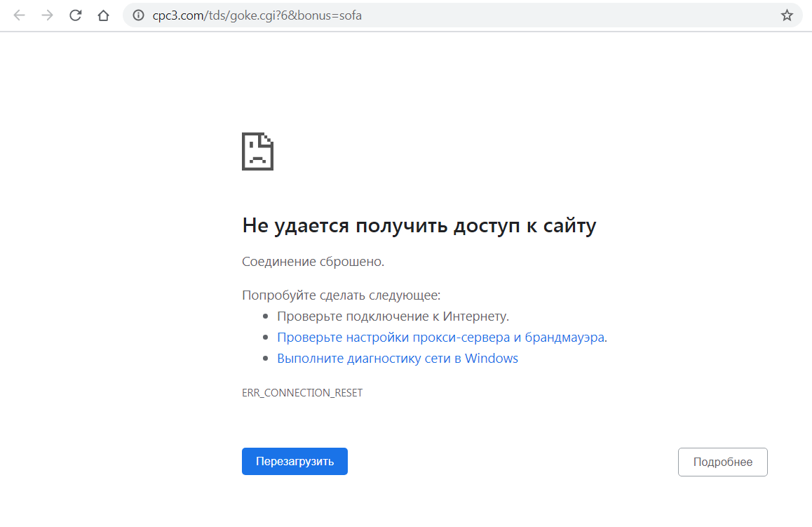Open the proxy and firewall settings link
This screenshot has height=527, width=812.
442,337
